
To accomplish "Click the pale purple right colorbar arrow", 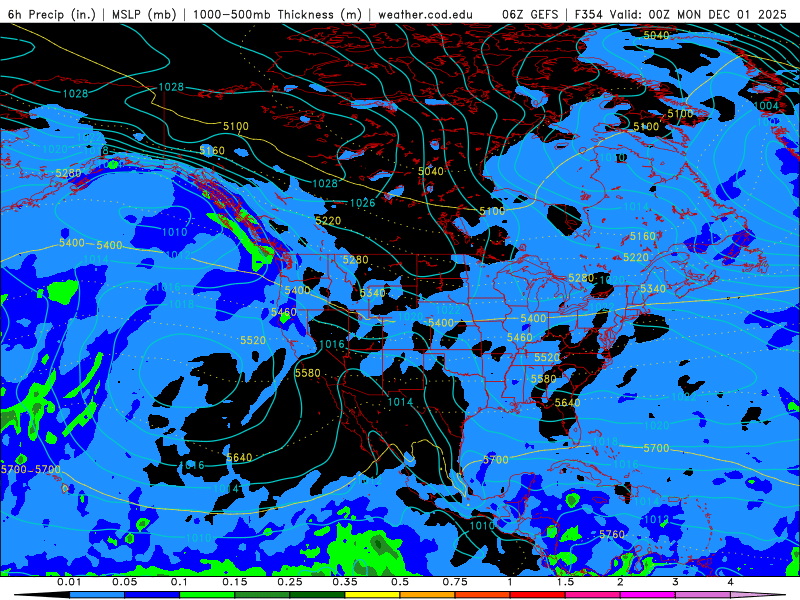I will coord(758,595).
